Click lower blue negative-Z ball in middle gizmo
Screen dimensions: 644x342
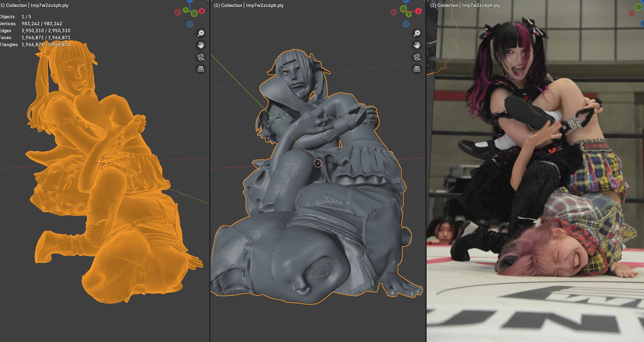406,24
